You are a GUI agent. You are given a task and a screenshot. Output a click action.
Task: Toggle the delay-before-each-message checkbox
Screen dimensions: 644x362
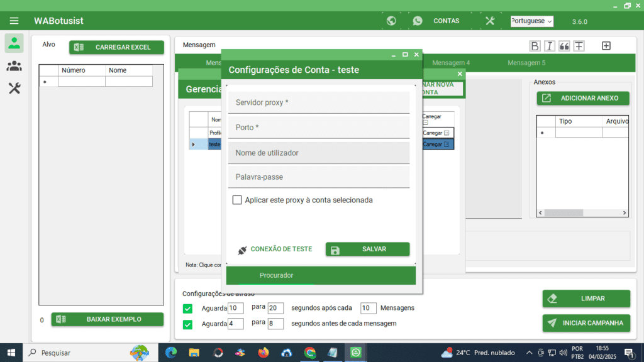tap(187, 324)
